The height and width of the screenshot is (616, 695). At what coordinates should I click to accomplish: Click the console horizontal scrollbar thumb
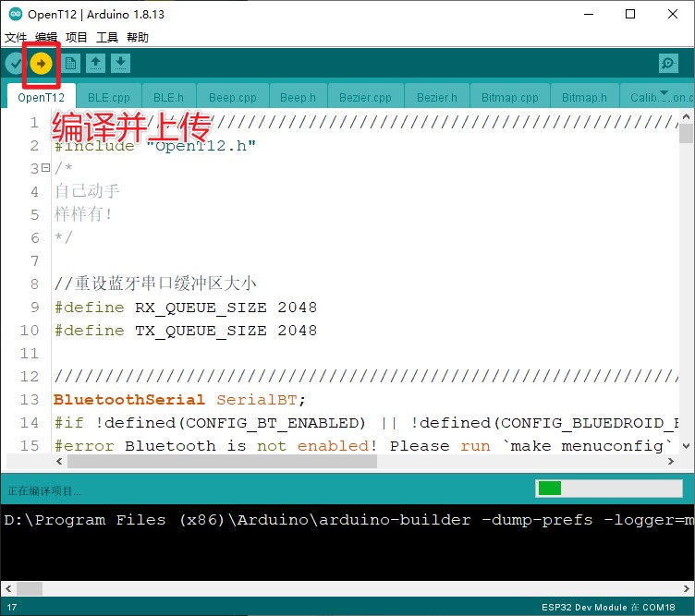tap(30, 588)
